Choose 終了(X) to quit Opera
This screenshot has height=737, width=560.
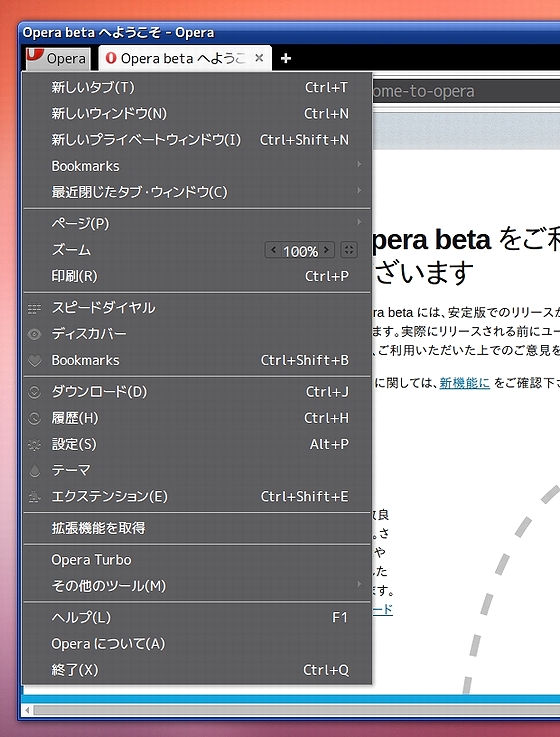(x=197, y=670)
